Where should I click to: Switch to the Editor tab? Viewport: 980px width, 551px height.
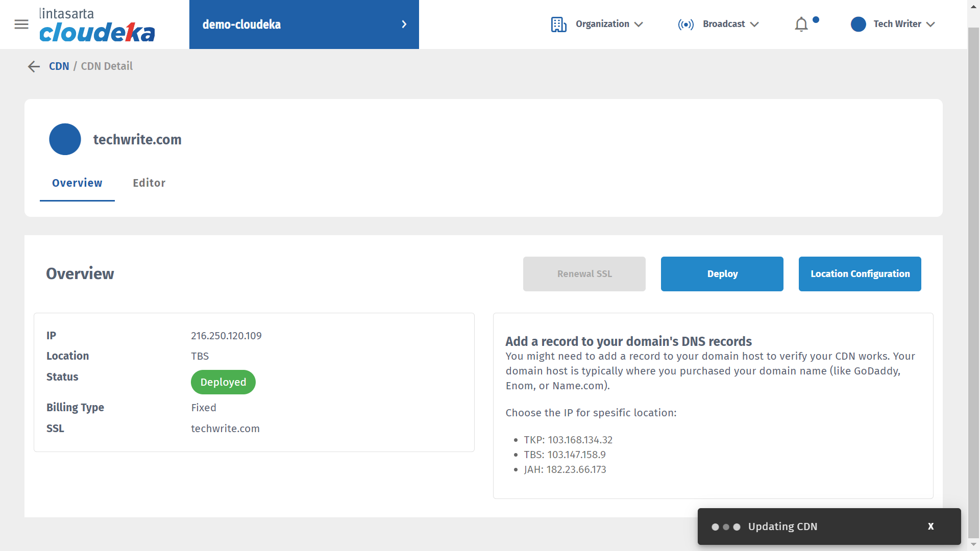149,183
